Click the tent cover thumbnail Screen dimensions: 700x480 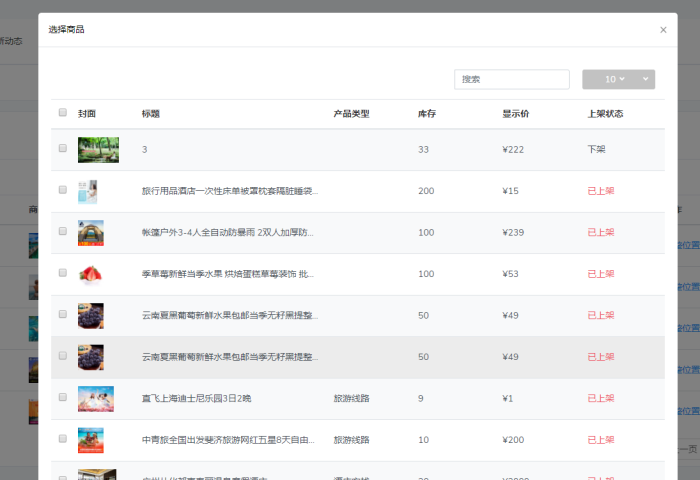[91, 233]
